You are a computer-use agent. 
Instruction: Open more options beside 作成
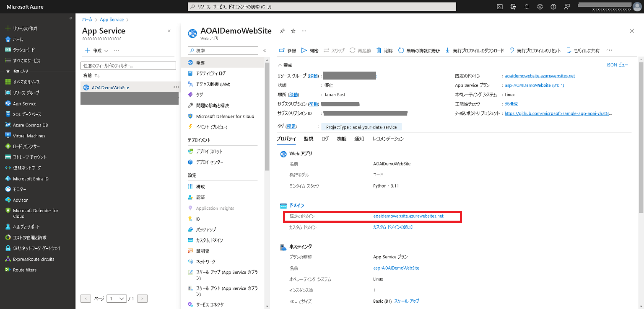tap(117, 51)
